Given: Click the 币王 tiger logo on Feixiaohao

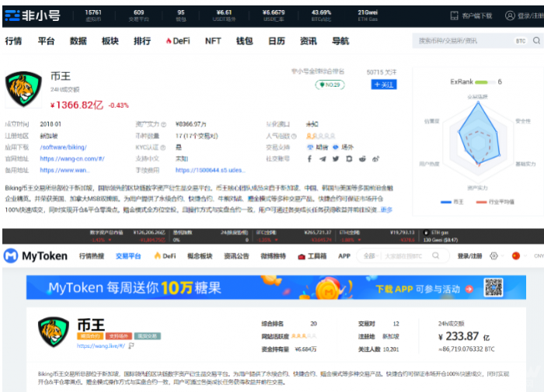Looking at the screenshot, I should coord(23,89).
